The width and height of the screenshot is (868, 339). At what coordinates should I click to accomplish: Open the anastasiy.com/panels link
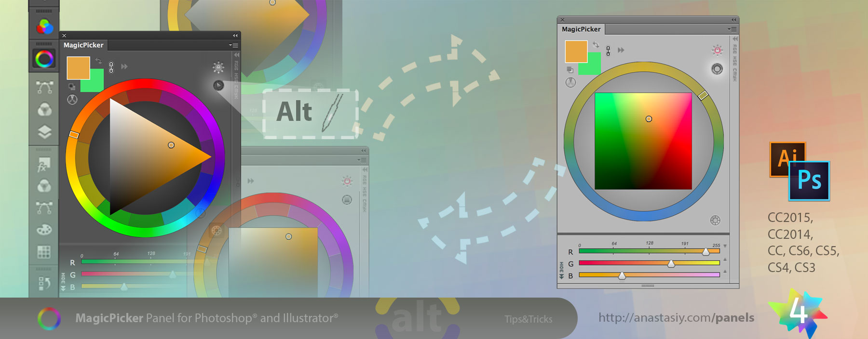(676, 318)
